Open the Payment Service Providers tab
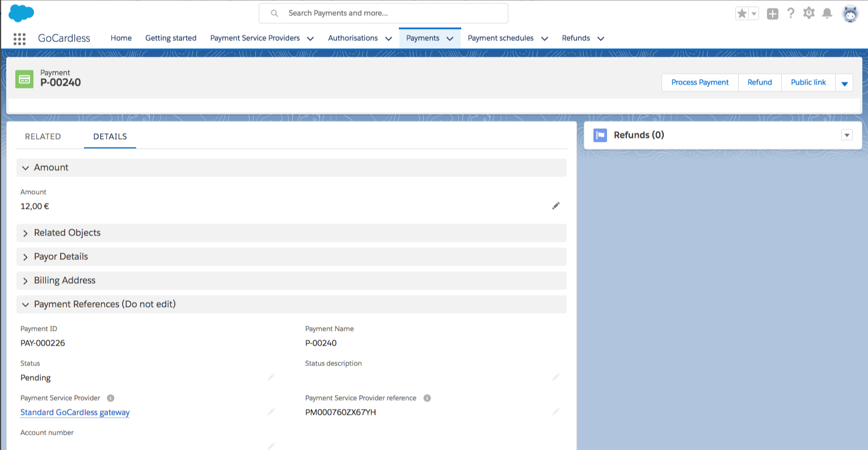This screenshot has height=450, width=868. 255,38
